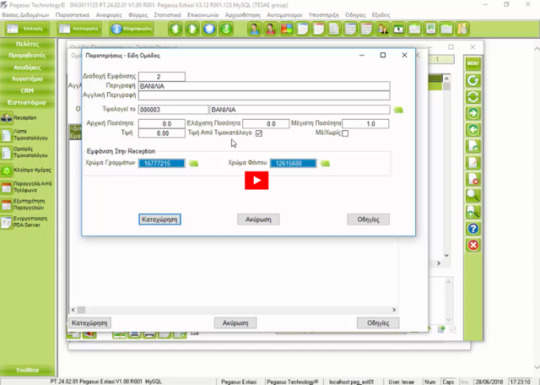The width and height of the screenshot is (540, 385).
Task: Click the Περιγραφή field containing ΒΑΝΙΛΙΑ
Action: click(x=264, y=86)
